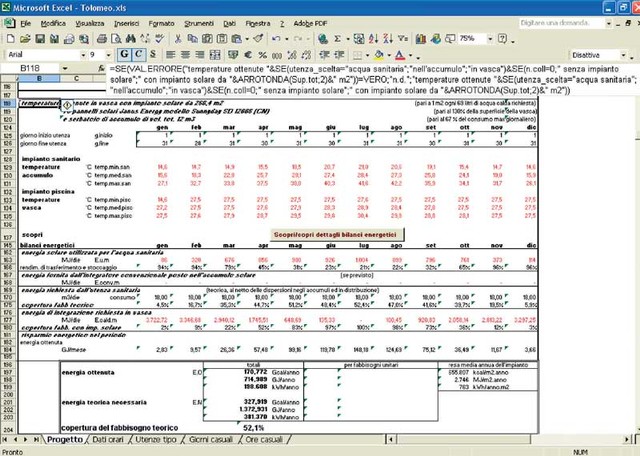This screenshot has width=640, height=456.
Task: Toggle bold G formatting
Action: click(124, 55)
